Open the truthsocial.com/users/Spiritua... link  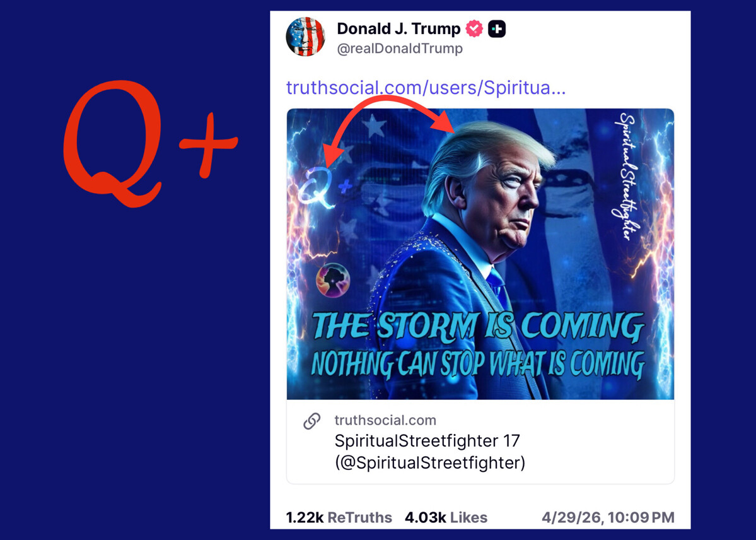tap(426, 88)
